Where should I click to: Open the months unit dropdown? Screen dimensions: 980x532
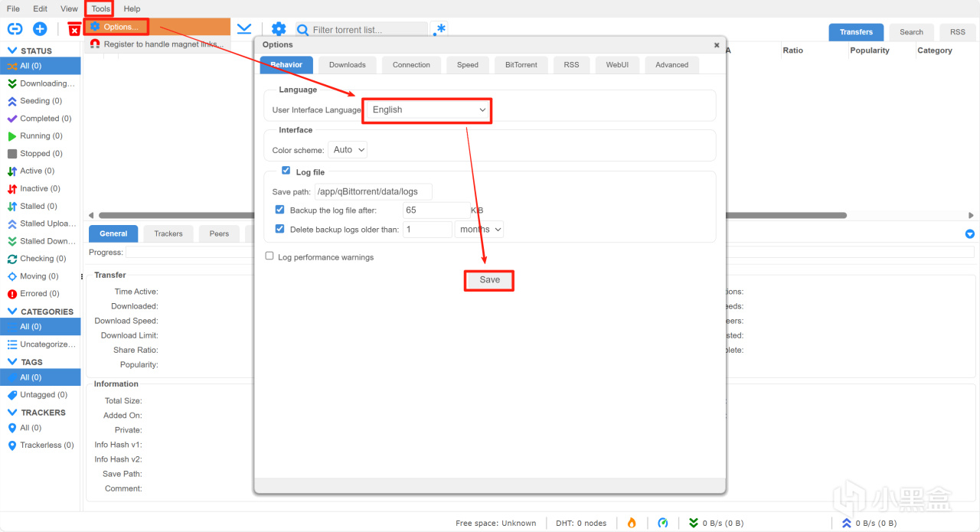(x=479, y=229)
